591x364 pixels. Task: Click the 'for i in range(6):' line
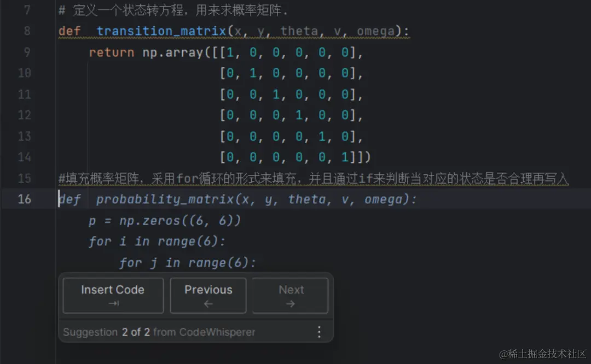point(157,241)
